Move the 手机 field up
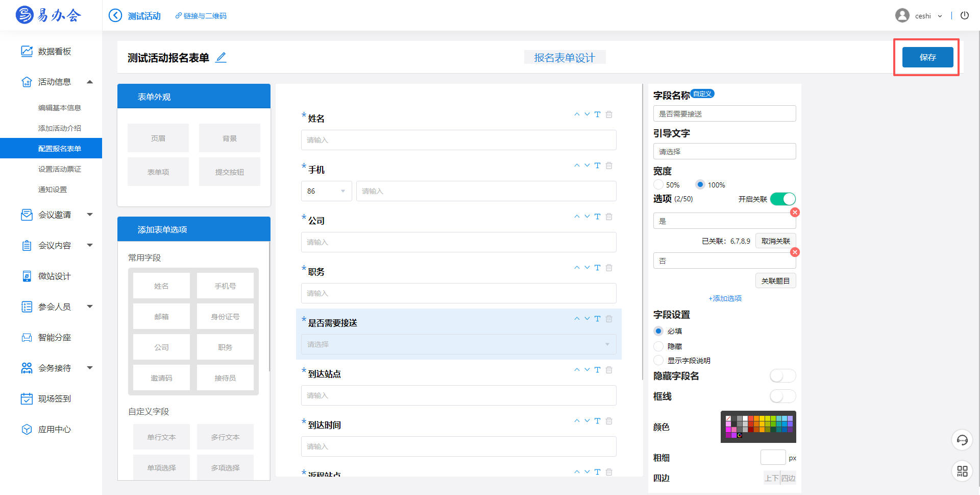The width and height of the screenshot is (980, 495). pyautogui.click(x=577, y=166)
